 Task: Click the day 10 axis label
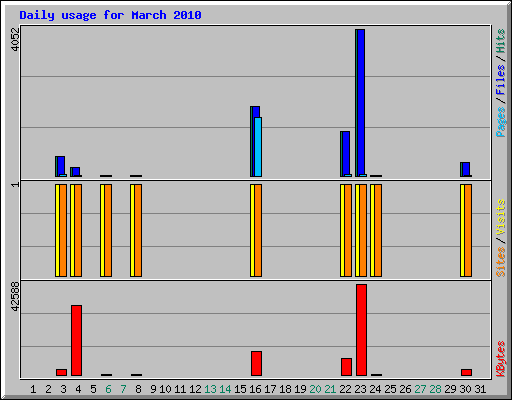[165, 389]
